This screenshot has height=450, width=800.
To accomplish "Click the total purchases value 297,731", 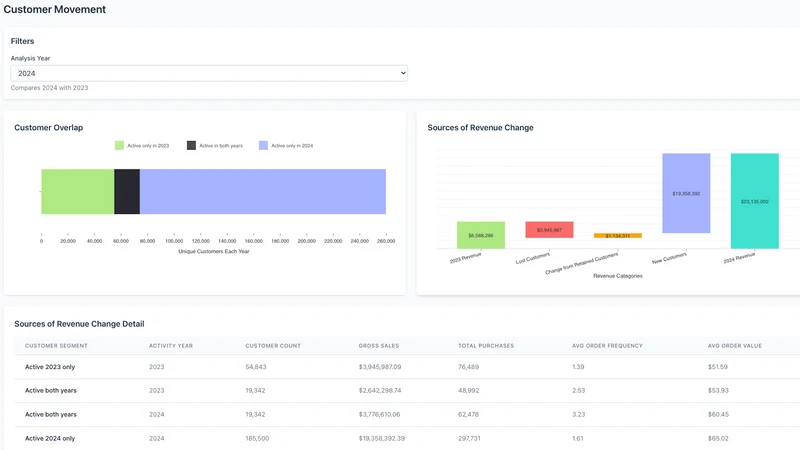I will [469, 438].
